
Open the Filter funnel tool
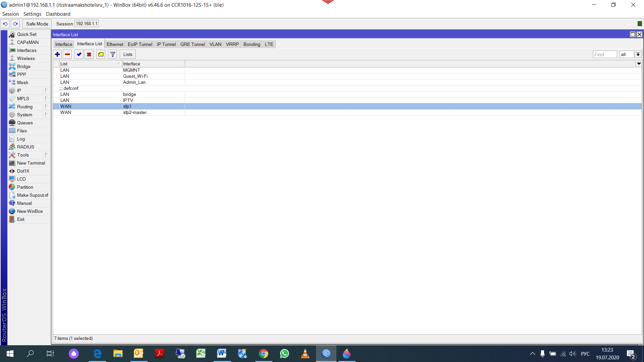(x=113, y=54)
